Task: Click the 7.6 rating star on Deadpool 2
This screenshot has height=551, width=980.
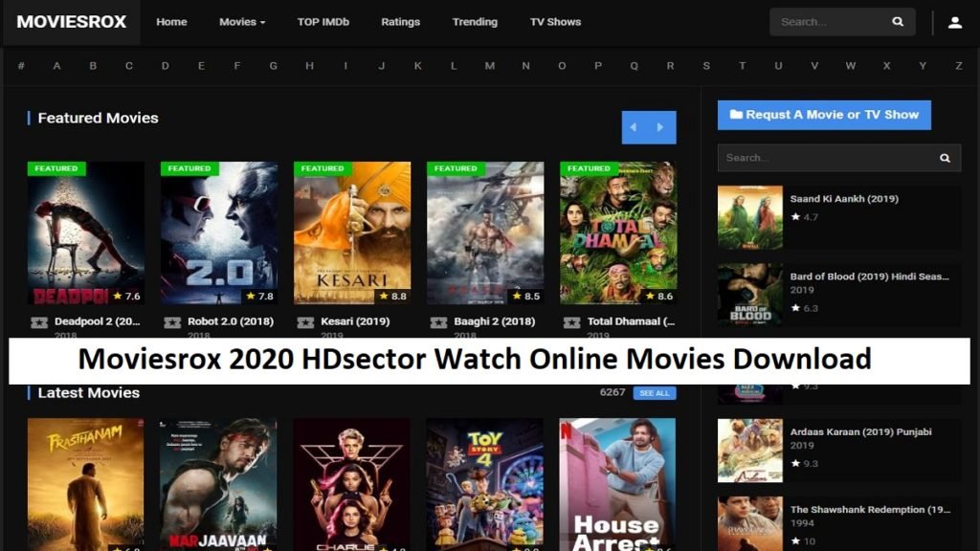Action: pyautogui.click(x=118, y=297)
